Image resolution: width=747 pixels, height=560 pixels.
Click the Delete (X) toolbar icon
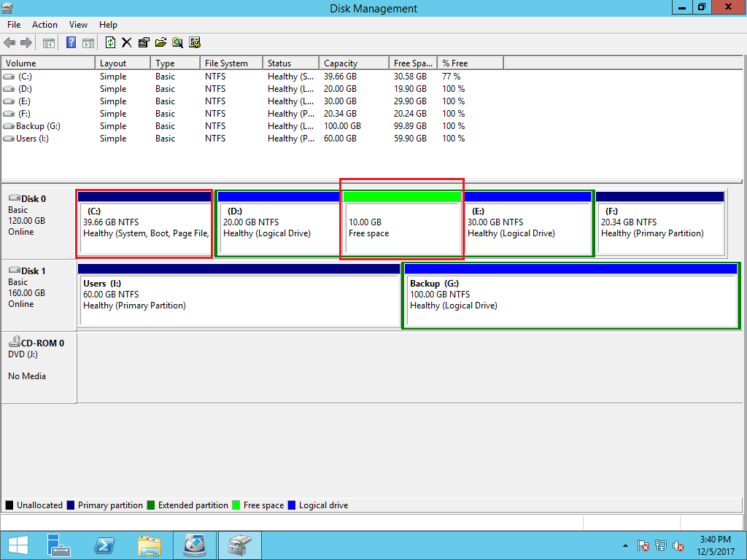(x=127, y=43)
